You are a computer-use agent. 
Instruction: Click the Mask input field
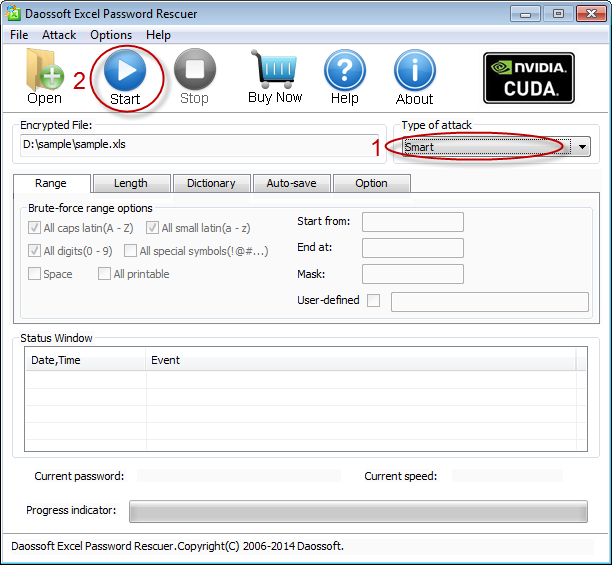[x=413, y=274]
